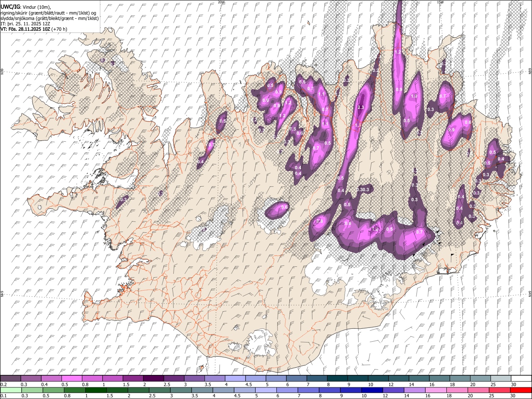Click the '15W' longitude label at top

point(440,2)
